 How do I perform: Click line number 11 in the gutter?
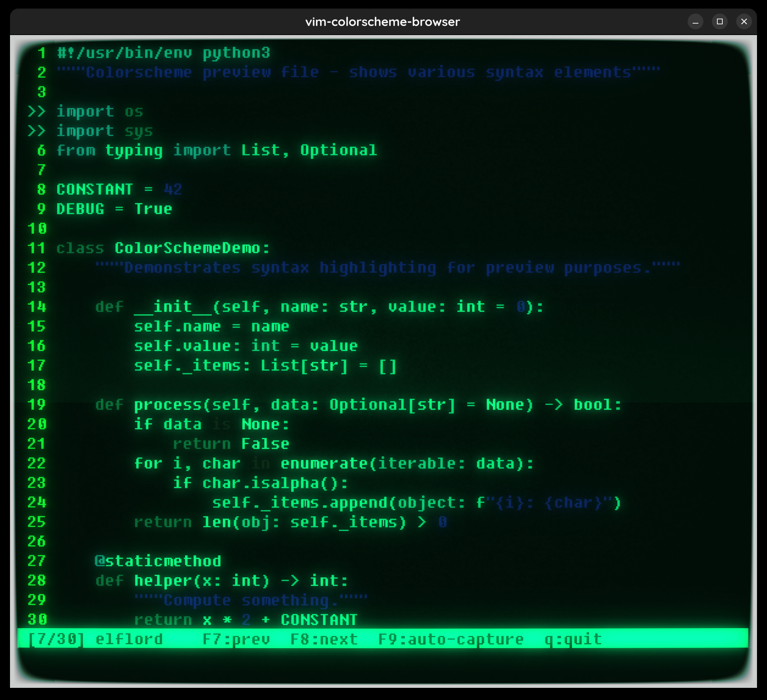point(37,248)
